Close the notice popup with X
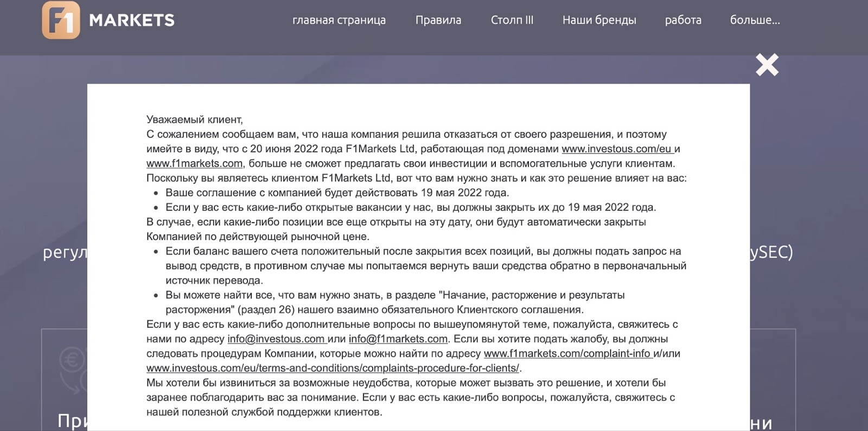The height and width of the screenshot is (431, 868). click(x=767, y=65)
